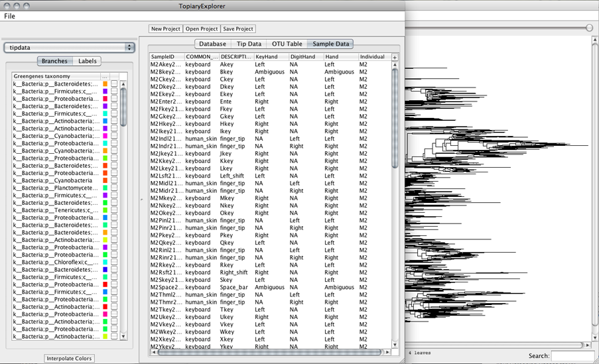Open the tipdata dropdown

click(x=69, y=47)
